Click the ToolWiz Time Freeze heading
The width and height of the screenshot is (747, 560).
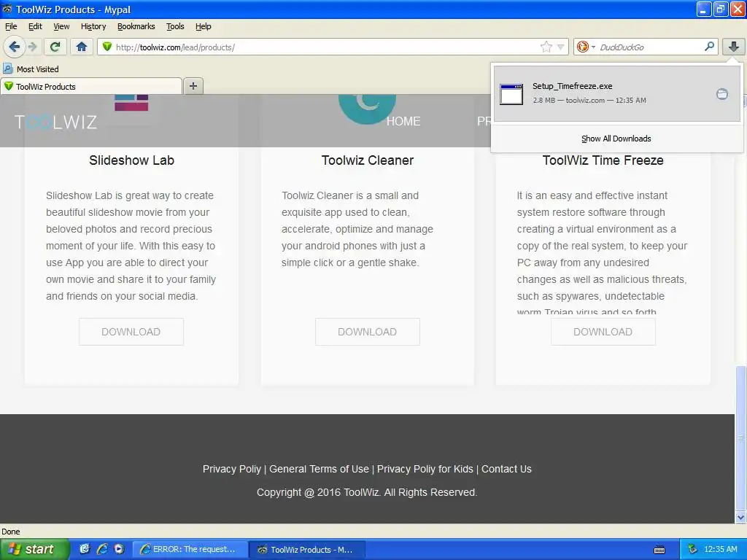pyautogui.click(x=603, y=160)
